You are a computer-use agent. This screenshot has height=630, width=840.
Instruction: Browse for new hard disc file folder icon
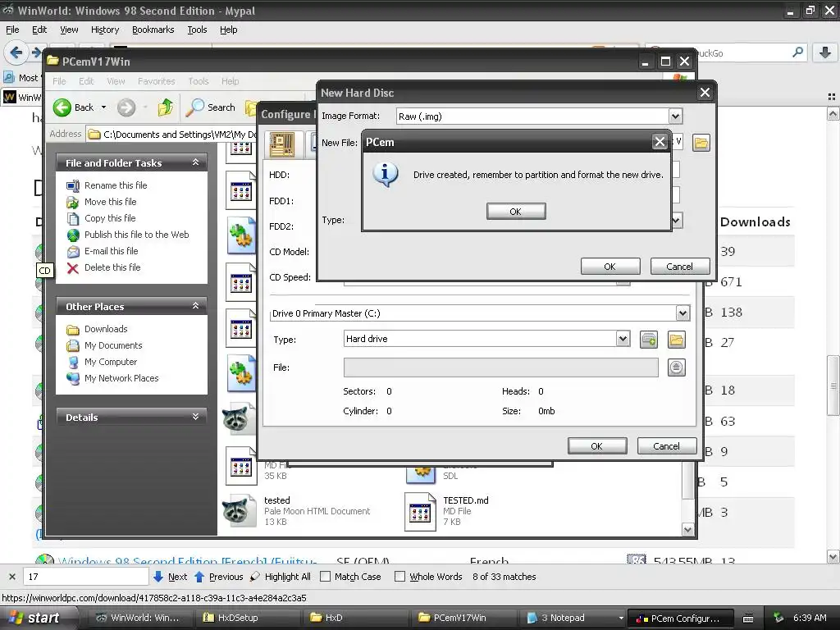click(x=701, y=143)
